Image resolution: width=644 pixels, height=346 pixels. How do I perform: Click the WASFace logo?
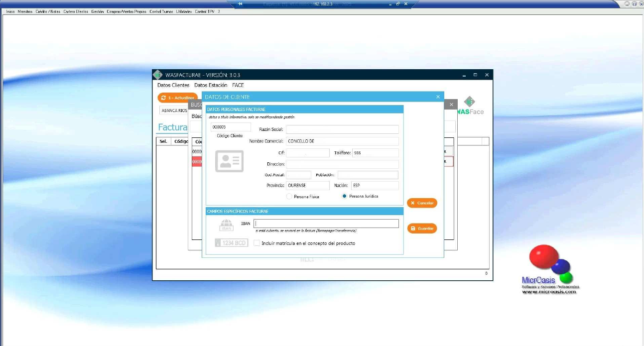[x=470, y=106]
